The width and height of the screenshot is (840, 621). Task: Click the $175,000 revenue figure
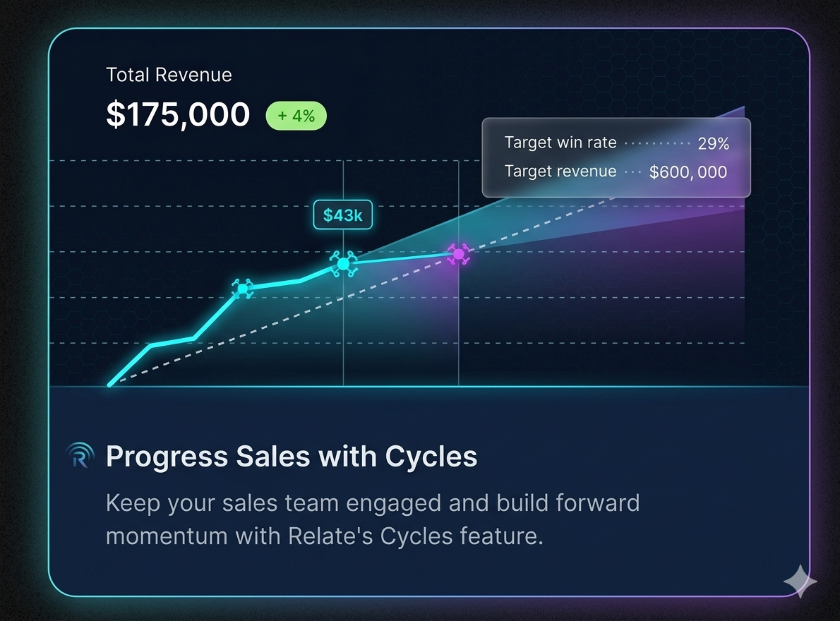tap(178, 115)
